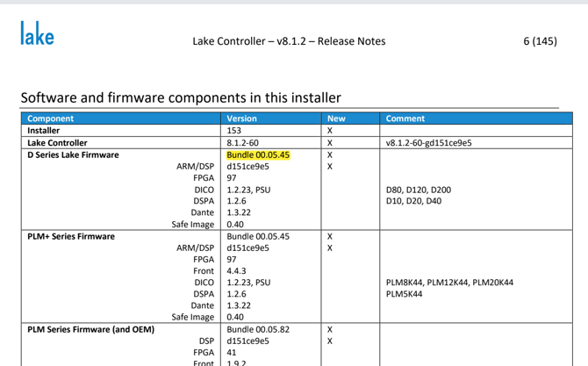The image size is (588, 366).
Task: Select the Lake Controller version 8.1.2-60
Action: click(242, 143)
